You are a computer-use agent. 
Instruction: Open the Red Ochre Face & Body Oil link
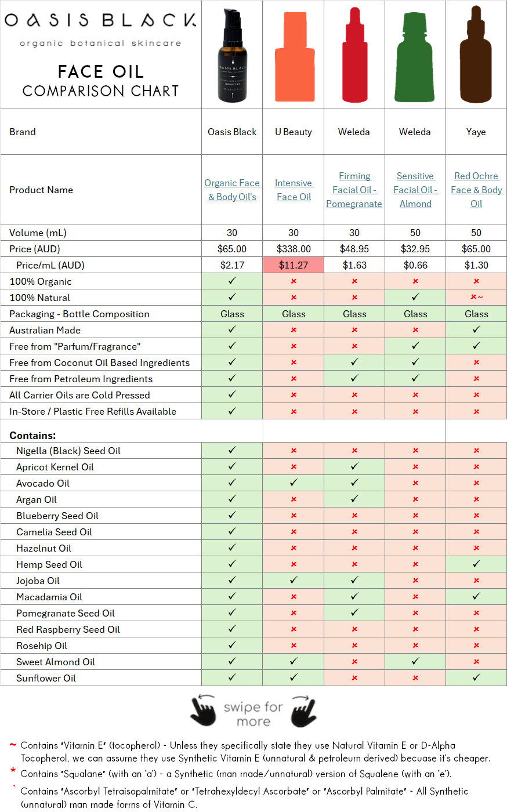(x=476, y=190)
